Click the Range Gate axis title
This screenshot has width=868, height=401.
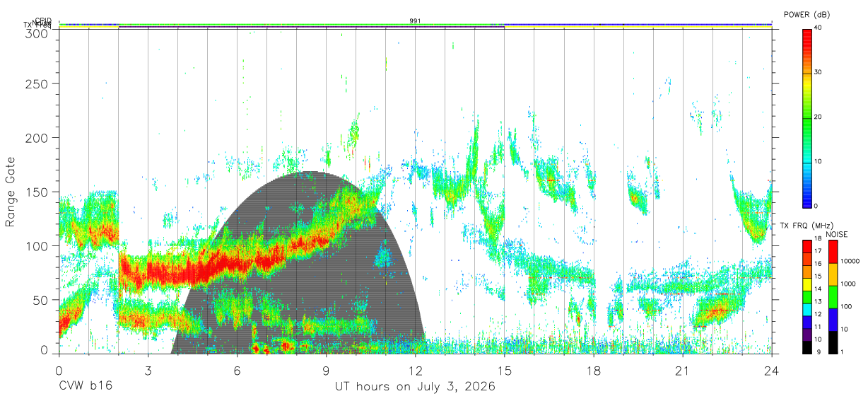[11, 192]
